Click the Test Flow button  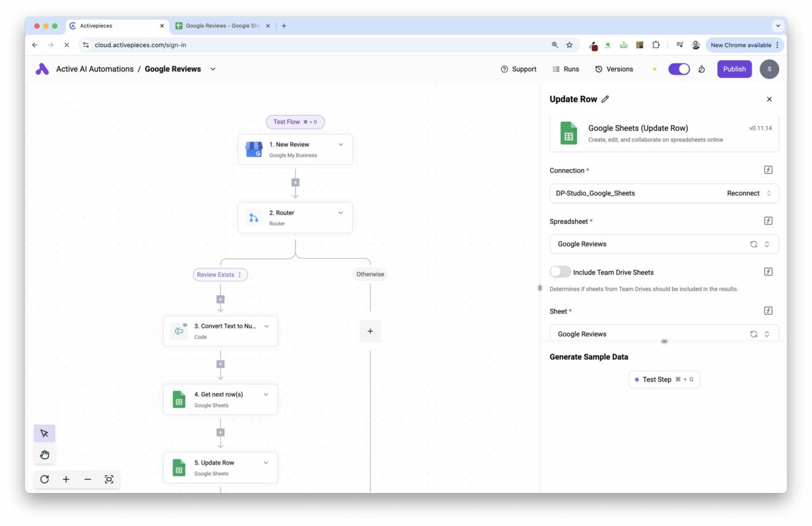(x=295, y=122)
